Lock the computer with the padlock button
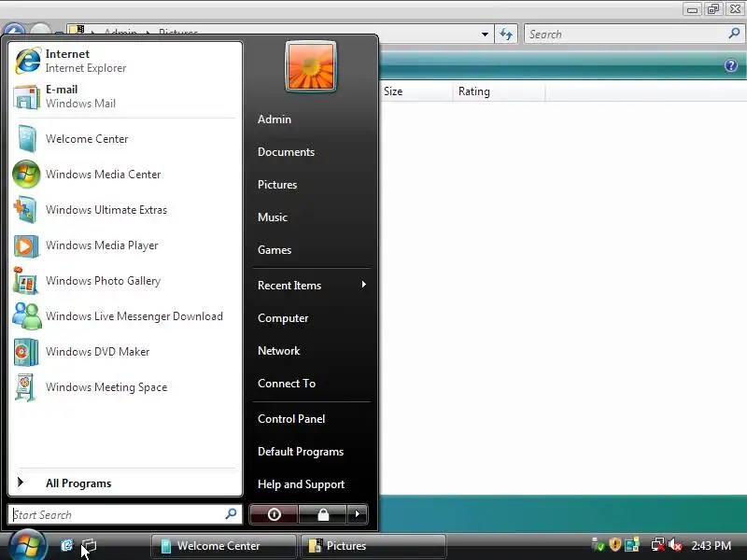 [323, 514]
